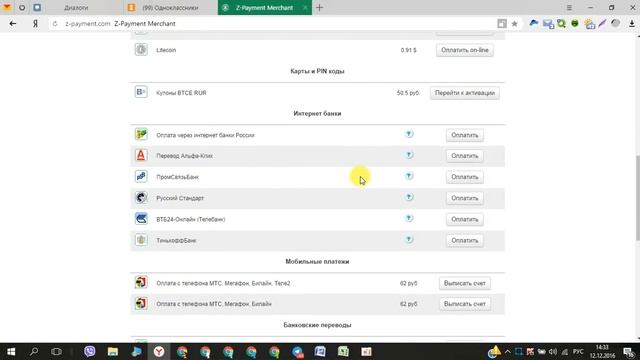Click the icon for MTS, Megafon, Beeline, Tele2 payment
Screen dimensions: 640x360
coord(141,282)
